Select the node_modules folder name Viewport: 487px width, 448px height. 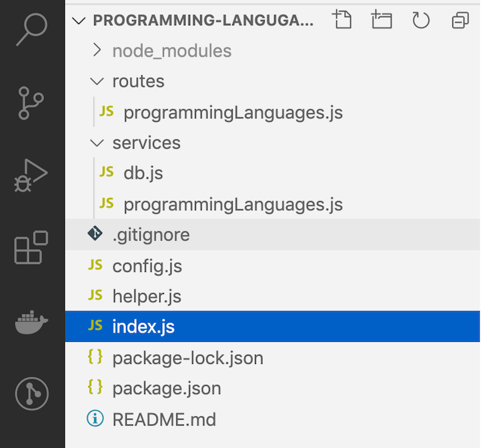point(172,51)
